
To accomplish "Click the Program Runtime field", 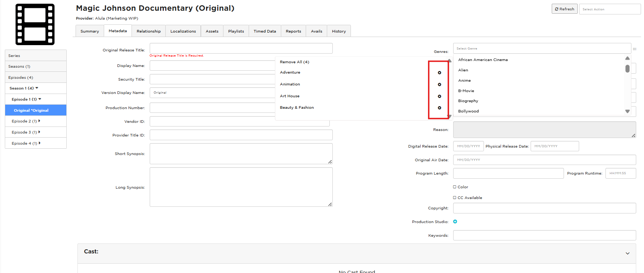I will point(621,173).
